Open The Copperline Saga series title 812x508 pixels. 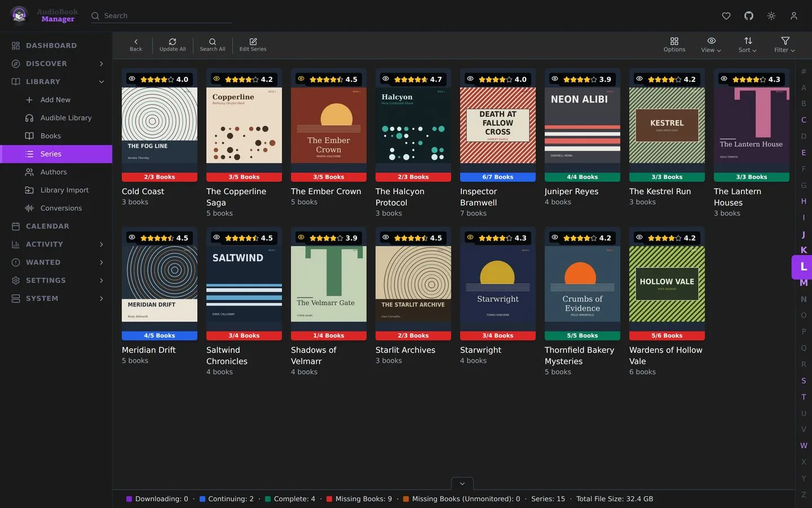(236, 197)
